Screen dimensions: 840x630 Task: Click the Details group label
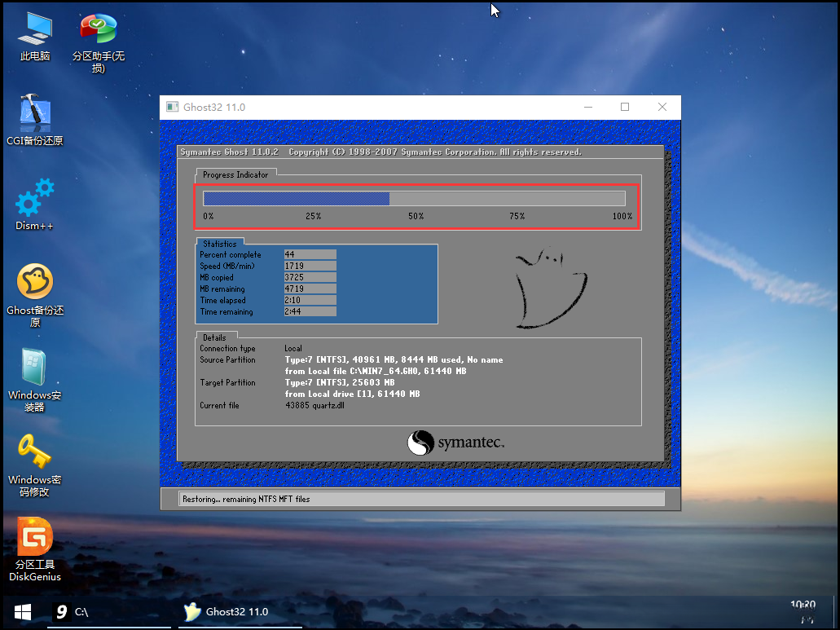(214, 337)
